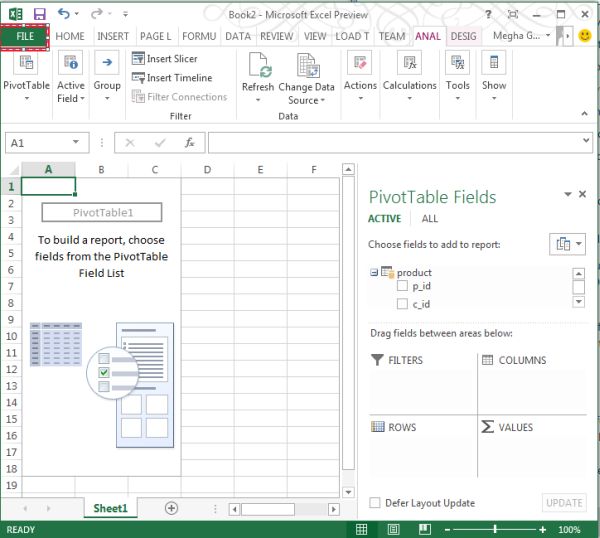Image resolution: width=600 pixels, height=538 pixels.
Task: Open the PivotTable Fields task pane options
Action: (568, 194)
